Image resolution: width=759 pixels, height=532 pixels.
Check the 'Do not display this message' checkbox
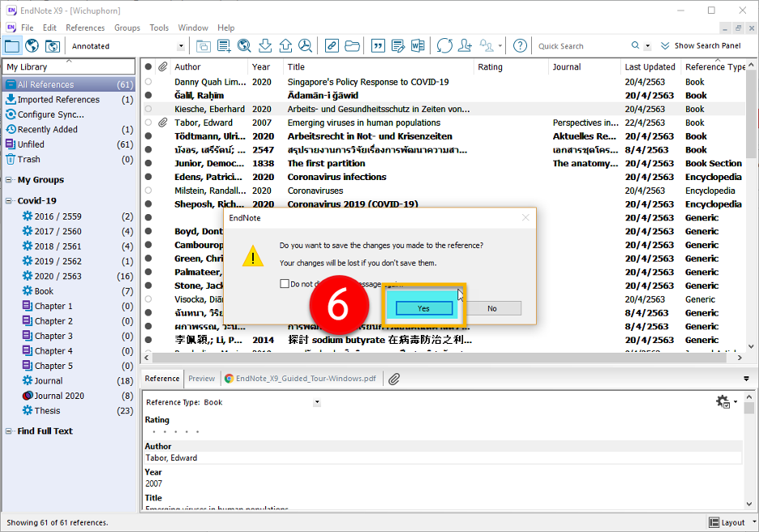(x=285, y=284)
